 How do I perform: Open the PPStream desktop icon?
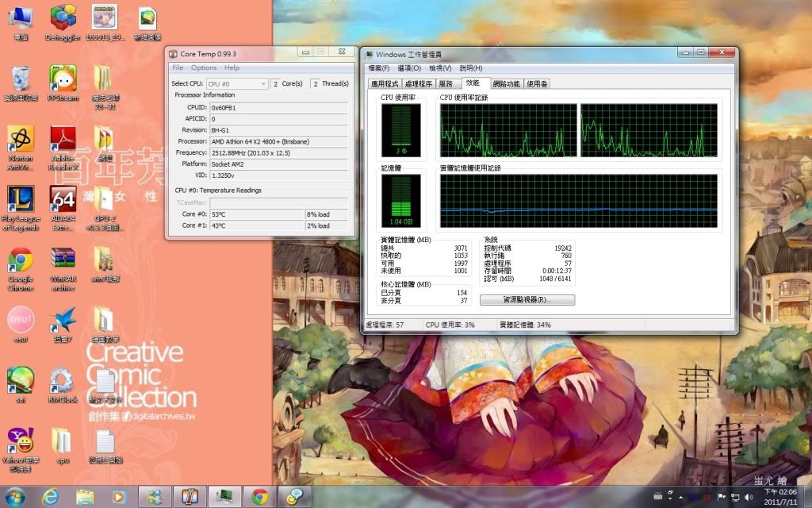coord(63,83)
